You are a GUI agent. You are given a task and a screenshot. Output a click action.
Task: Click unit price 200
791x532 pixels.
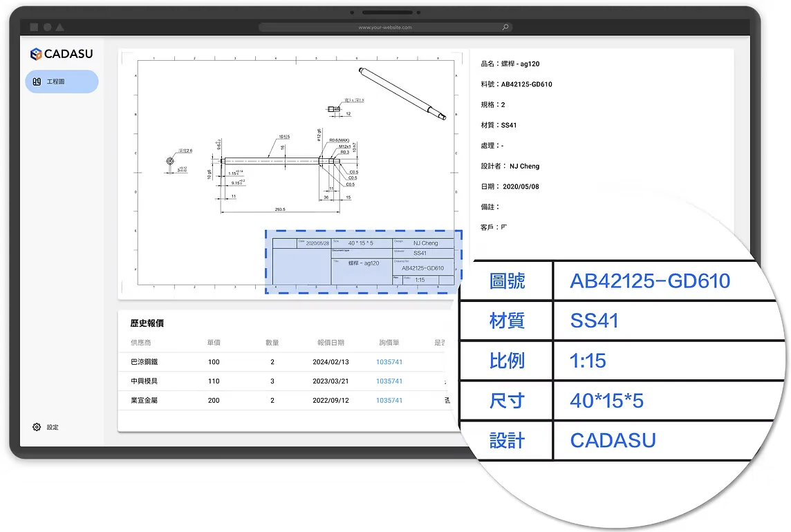tap(214, 401)
